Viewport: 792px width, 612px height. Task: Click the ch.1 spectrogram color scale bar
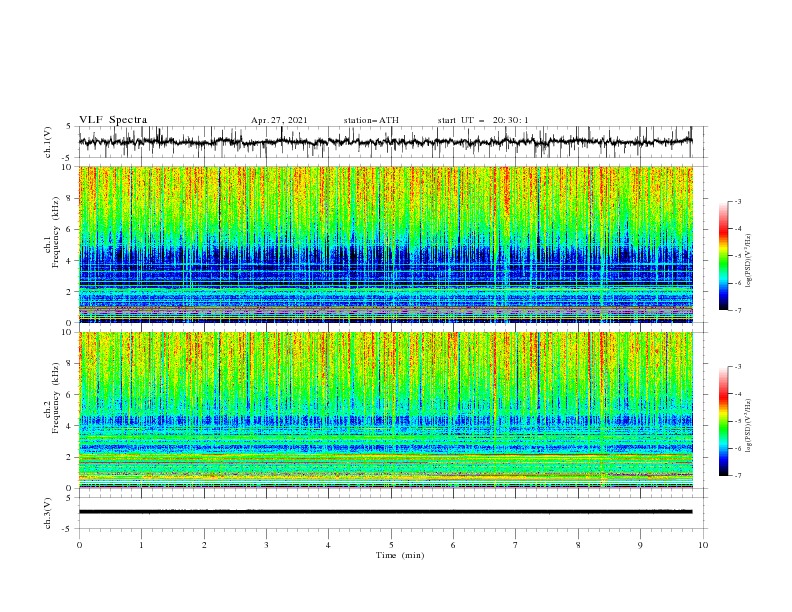tap(723, 255)
